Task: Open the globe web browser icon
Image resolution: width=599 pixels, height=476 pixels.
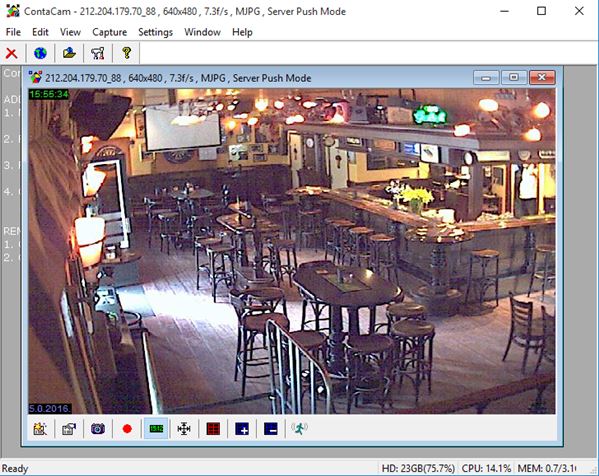Action: (40, 53)
